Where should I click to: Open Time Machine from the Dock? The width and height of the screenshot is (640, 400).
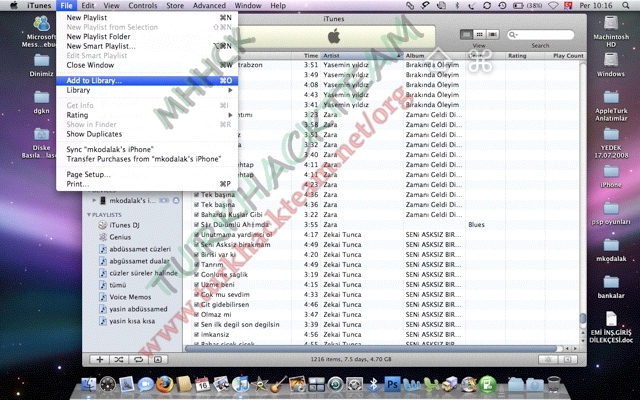click(x=336, y=384)
